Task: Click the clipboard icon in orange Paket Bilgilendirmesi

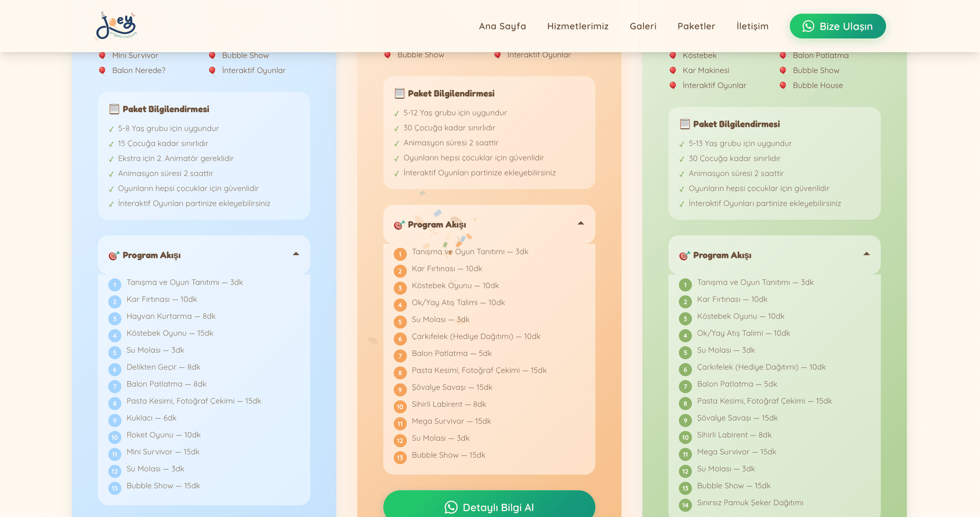Action: [399, 94]
